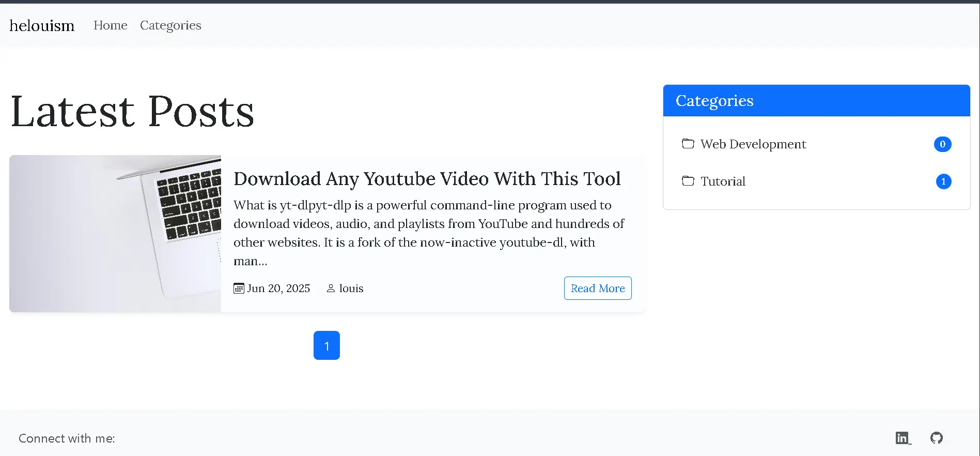The width and height of the screenshot is (980, 456).
Task: Click the Jun 20, 2025 post date
Action: (278, 288)
